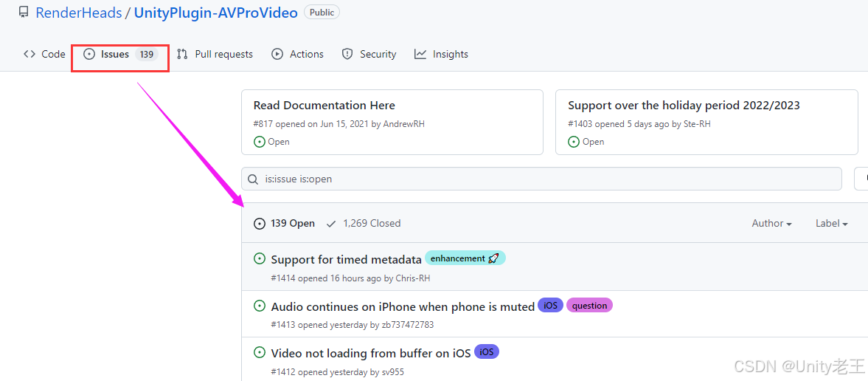Click the Actions play-circle icon
Image resolution: width=868 pixels, height=381 pixels.
coord(277,55)
